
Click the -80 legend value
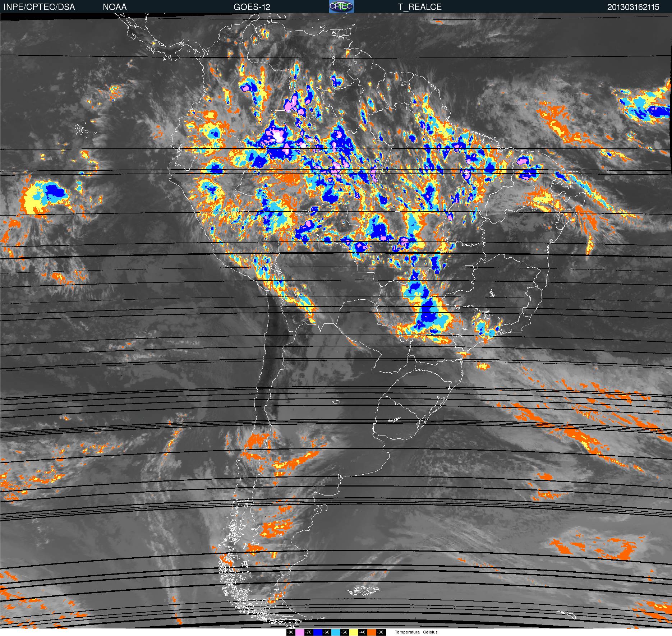pos(290,632)
